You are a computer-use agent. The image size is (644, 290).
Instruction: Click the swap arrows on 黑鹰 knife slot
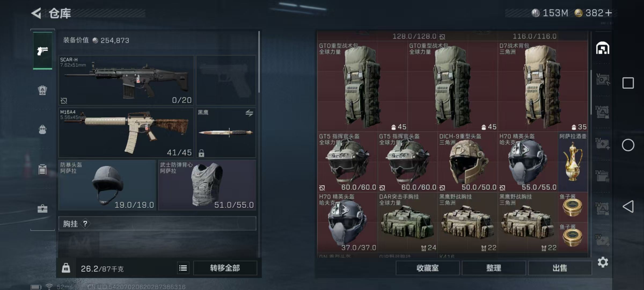pyautogui.click(x=249, y=113)
